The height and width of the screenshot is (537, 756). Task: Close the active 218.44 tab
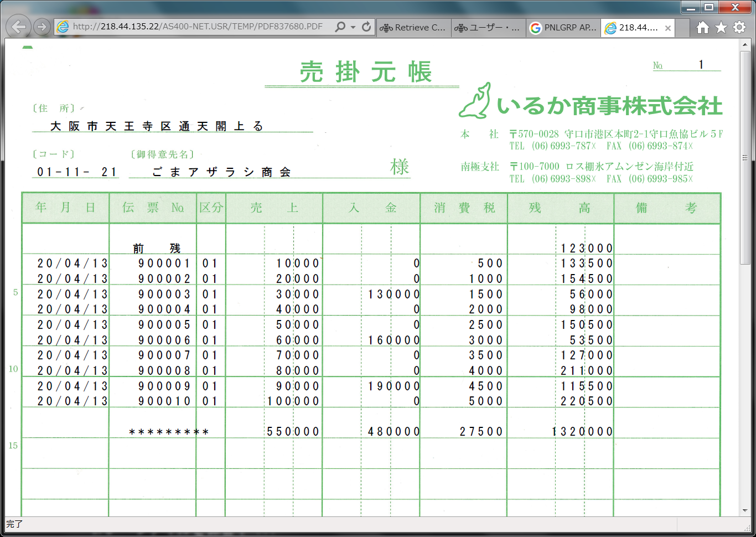click(x=668, y=28)
